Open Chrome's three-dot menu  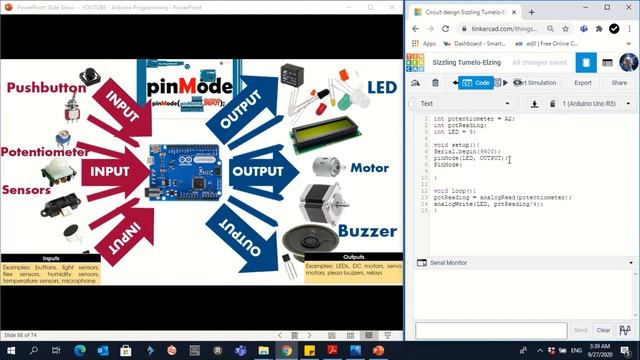pos(629,29)
